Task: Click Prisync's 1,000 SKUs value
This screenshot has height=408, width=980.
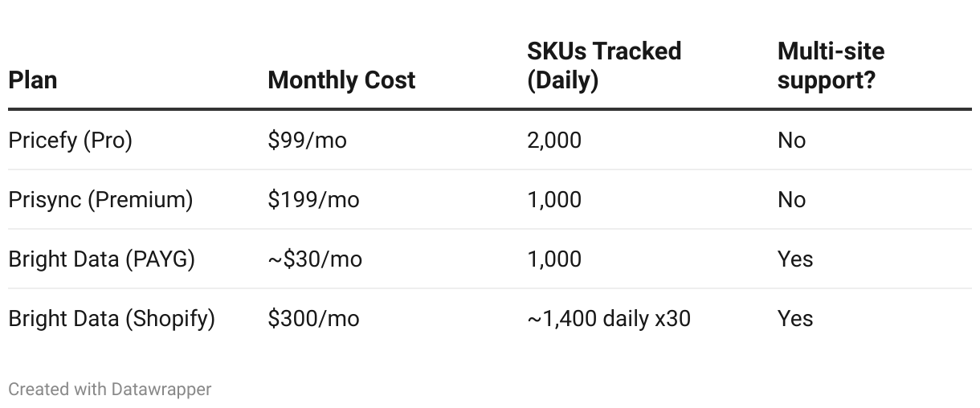Action: coord(554,200)
